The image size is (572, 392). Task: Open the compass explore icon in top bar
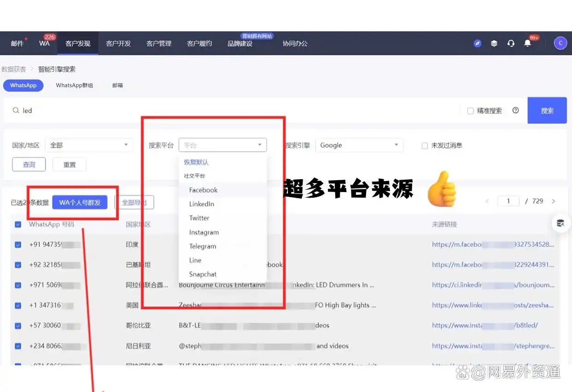478,43
